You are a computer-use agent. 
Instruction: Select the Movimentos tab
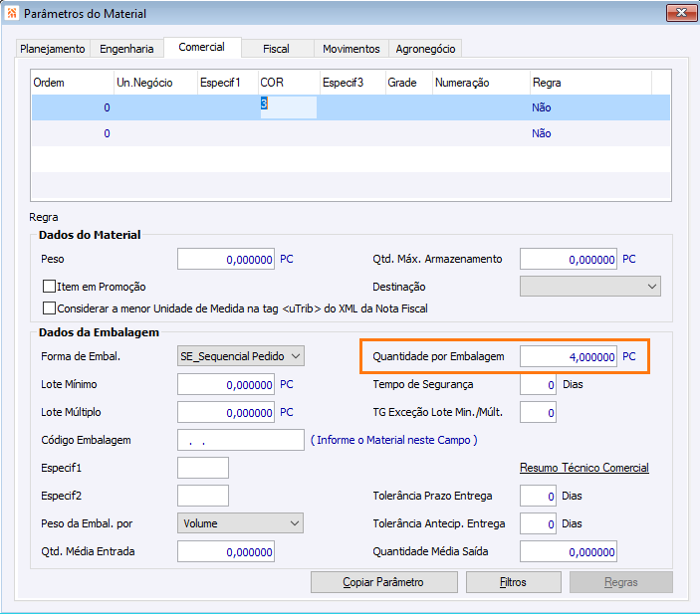tap(351, 48)
